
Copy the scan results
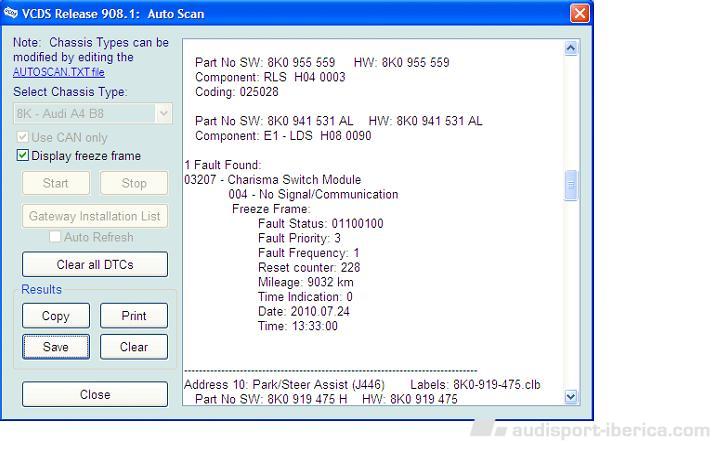coord(56,316)
